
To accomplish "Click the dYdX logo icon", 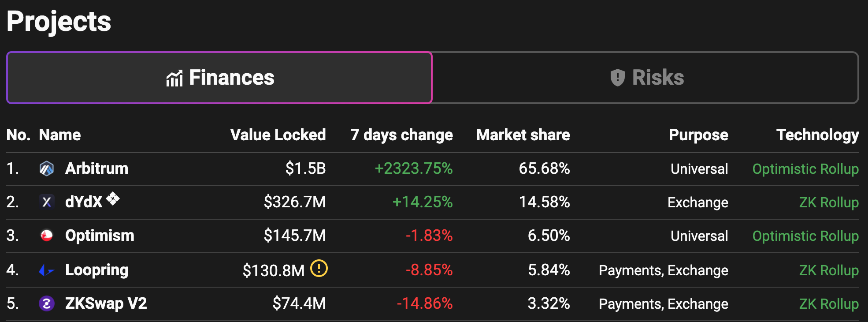I will 47,202.
